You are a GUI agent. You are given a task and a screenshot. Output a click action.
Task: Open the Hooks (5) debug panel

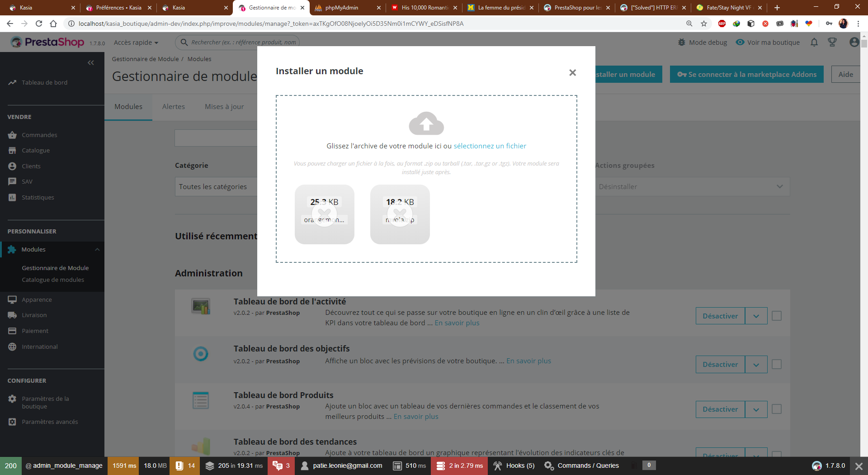[x=514, y=465]
